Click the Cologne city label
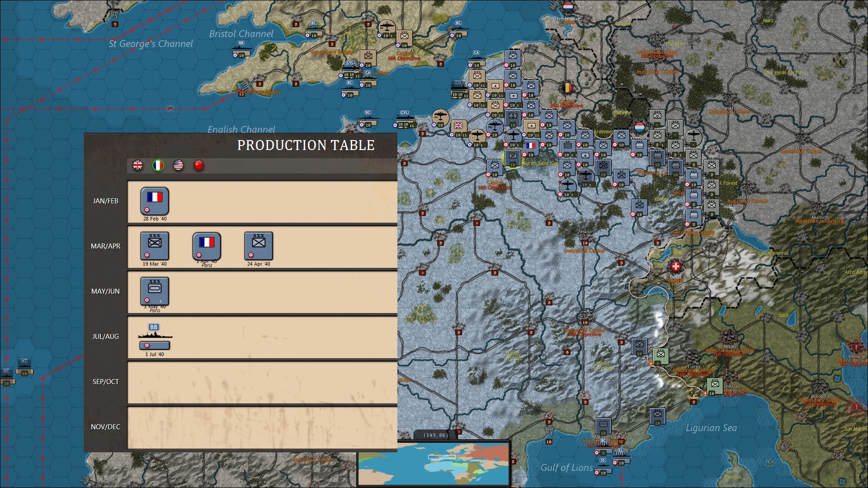The width and height of the screenshot is (868, 488). [x=657, y=68]
